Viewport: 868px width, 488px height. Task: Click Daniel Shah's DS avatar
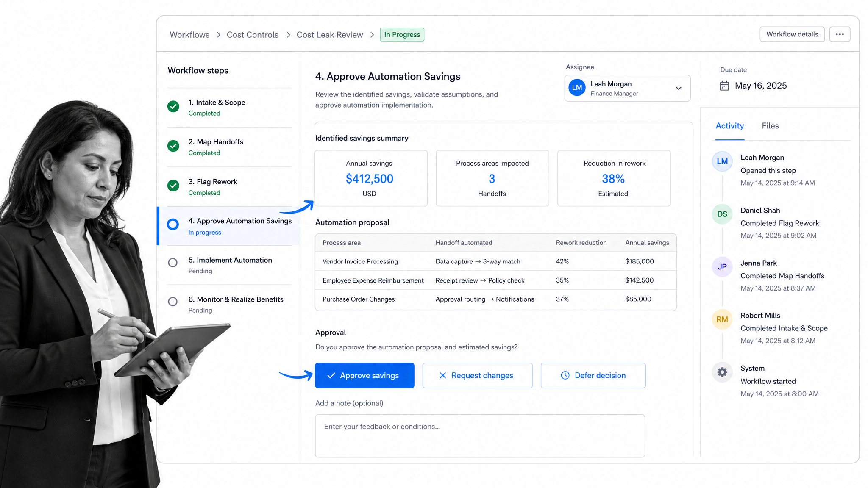tap(722, 214)
